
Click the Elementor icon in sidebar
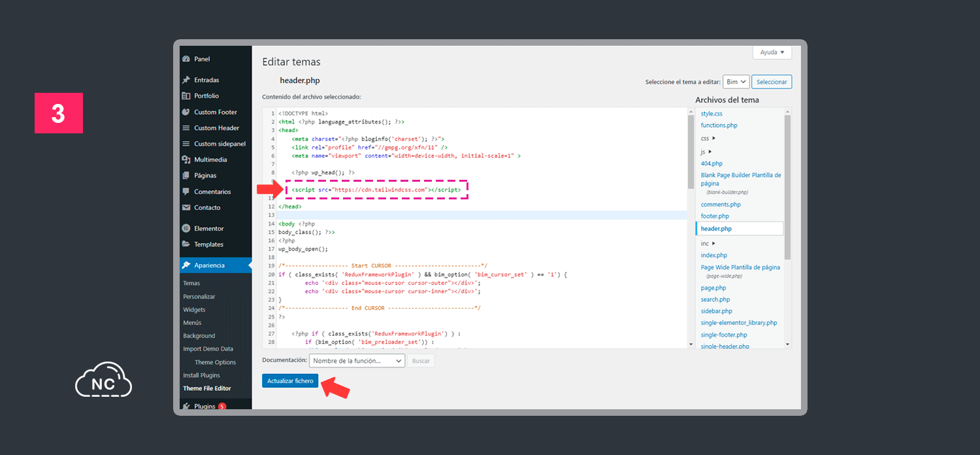[x=186, y=229]
